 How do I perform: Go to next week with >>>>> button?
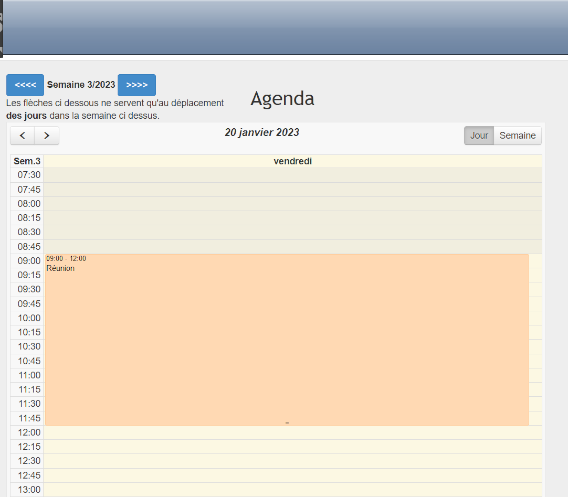[137, 85]
